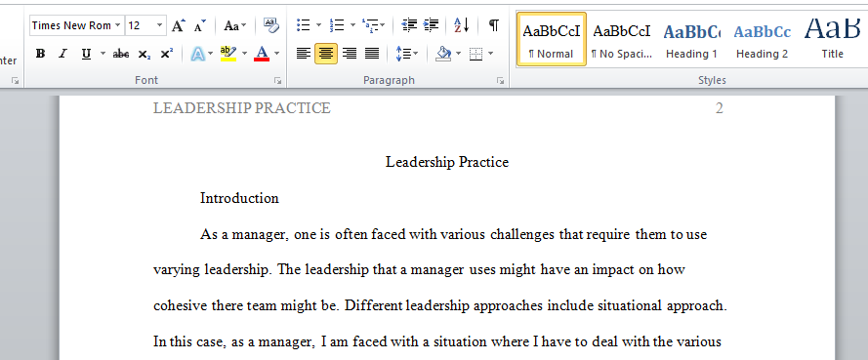This screenshot has width=868, height=360.
Task: Toggle Italic formatting
Action: click(63, 54)
